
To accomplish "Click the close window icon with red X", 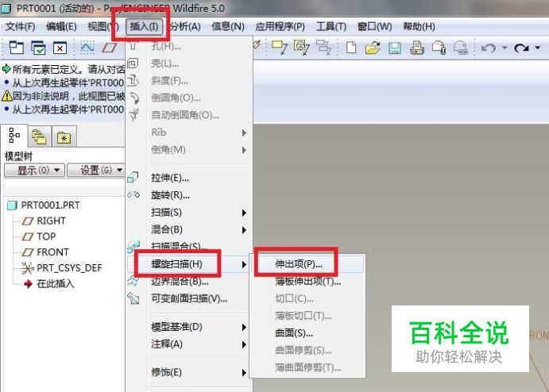I will [60, 48].
